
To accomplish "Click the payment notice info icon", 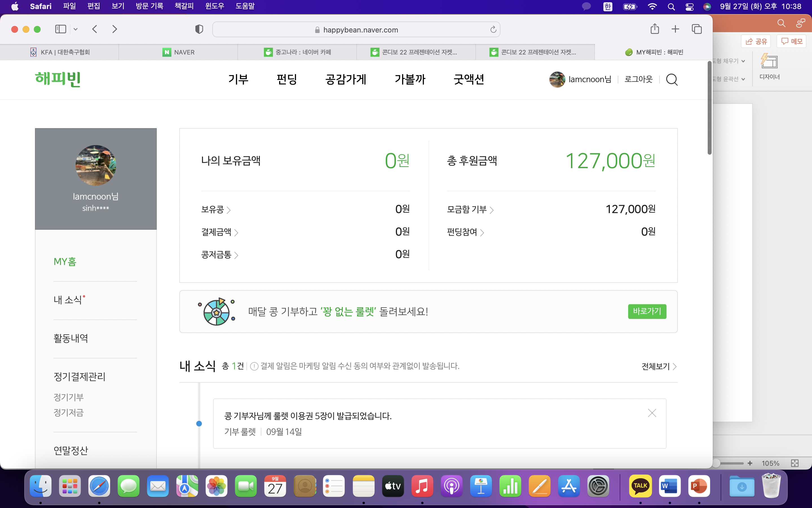I will (x=254, y=366).
